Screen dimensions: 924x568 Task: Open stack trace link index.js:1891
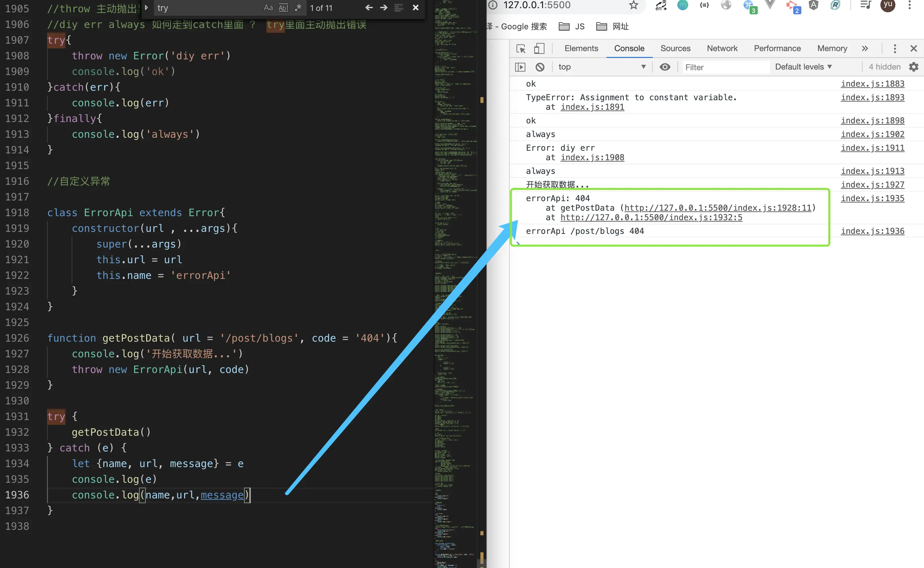click(592, 107)
